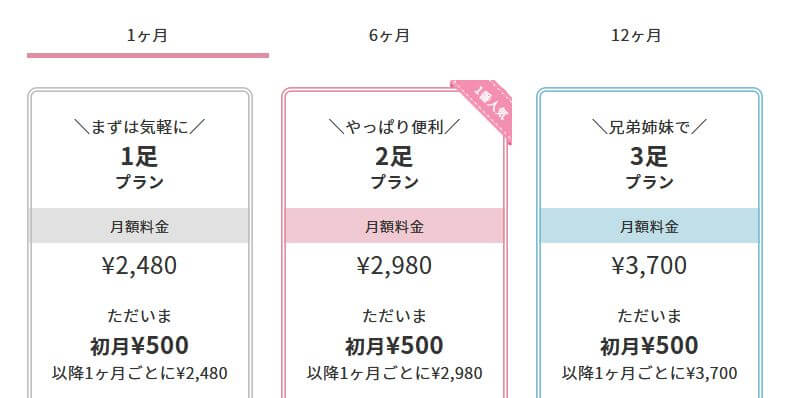Pick the 3足プラン card heading
Screen dimensions: 791x398
[649, 168]
